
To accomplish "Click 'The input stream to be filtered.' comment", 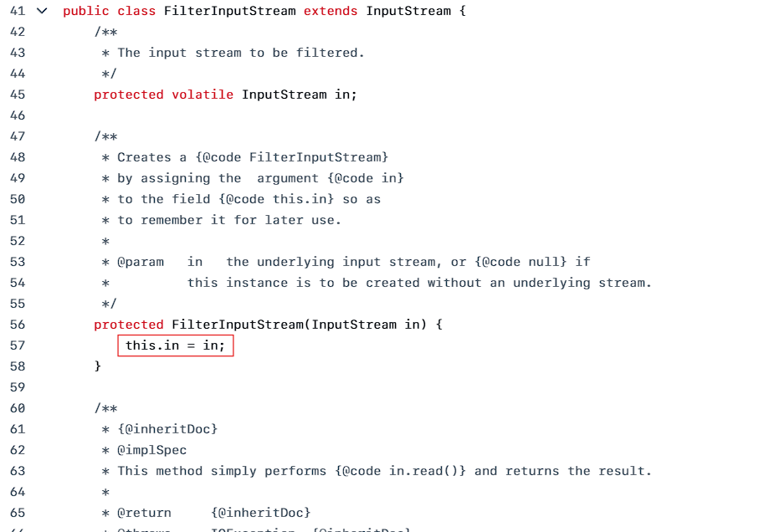I will pos(241,53).
